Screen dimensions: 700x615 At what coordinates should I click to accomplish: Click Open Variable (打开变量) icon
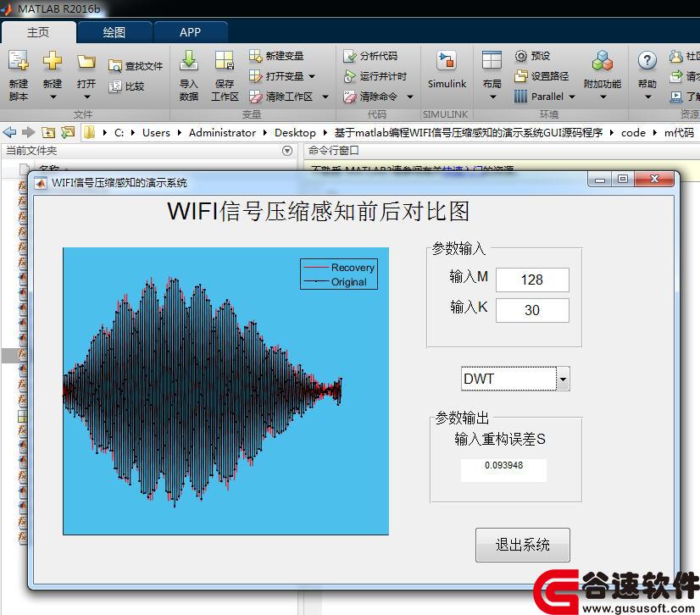(x=255, y=76)
